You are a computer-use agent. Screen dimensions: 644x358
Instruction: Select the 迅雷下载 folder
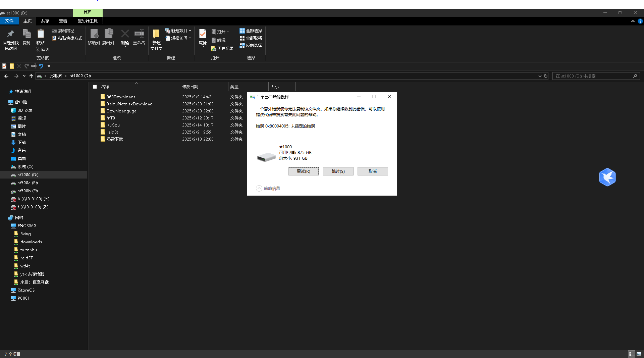(x=115, y=139)
